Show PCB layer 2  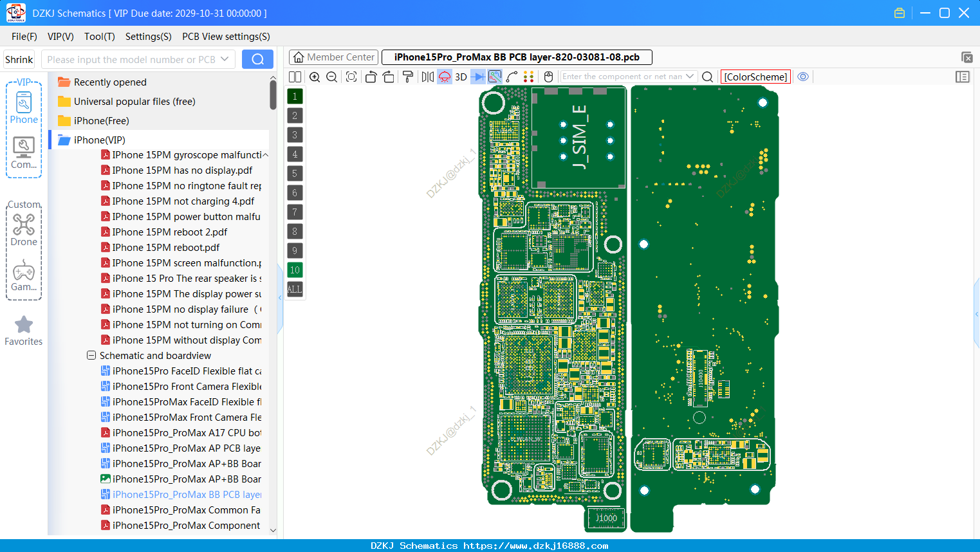coord(295,116)
